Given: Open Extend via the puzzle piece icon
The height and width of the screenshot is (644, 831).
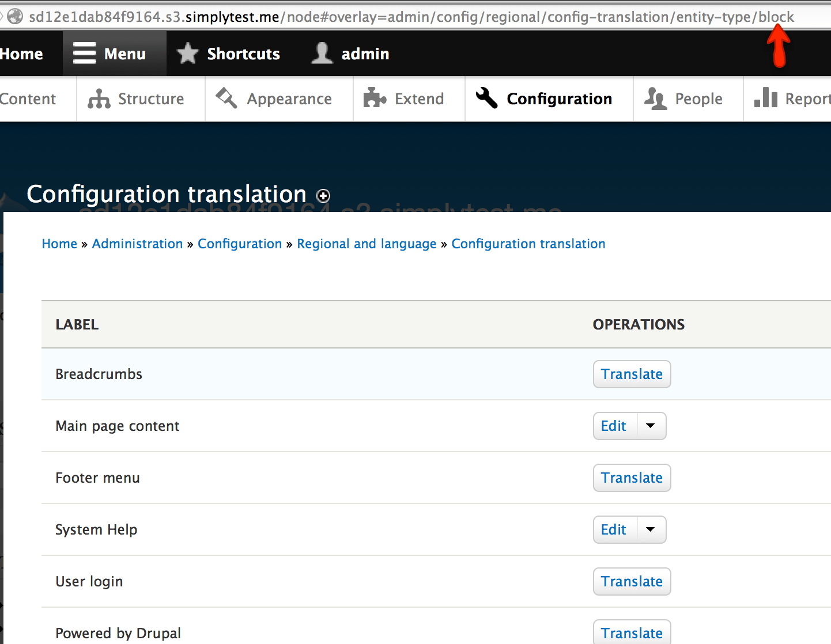Looking at the screenshot, I should (375, 99).
